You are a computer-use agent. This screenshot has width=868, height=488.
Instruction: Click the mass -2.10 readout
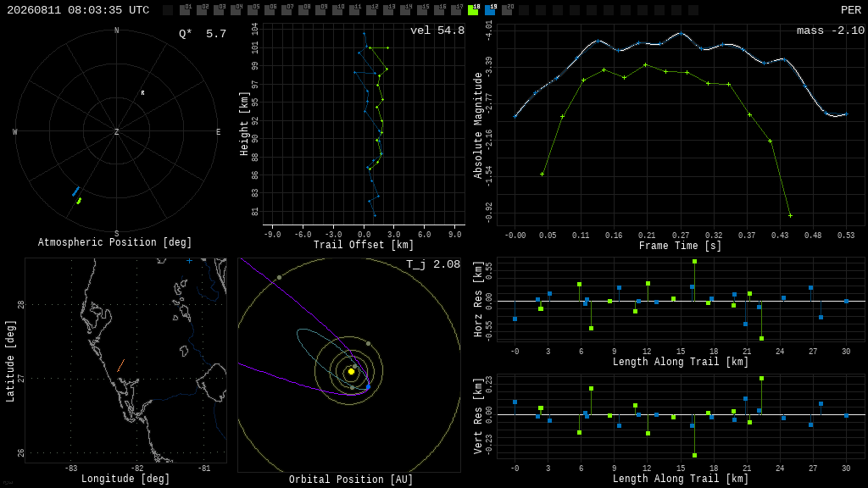pyautogui.click(x=831, y=30)
